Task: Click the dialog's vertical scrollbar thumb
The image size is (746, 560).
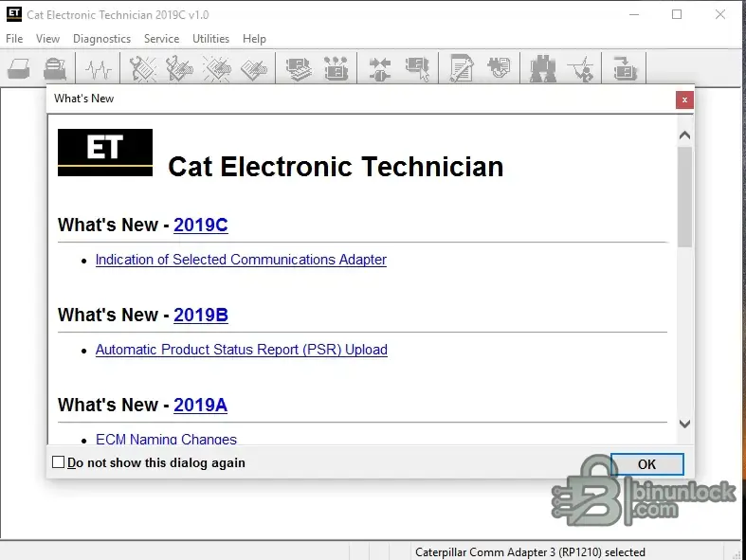Action: pyautogui.click(x=684, y=196)
